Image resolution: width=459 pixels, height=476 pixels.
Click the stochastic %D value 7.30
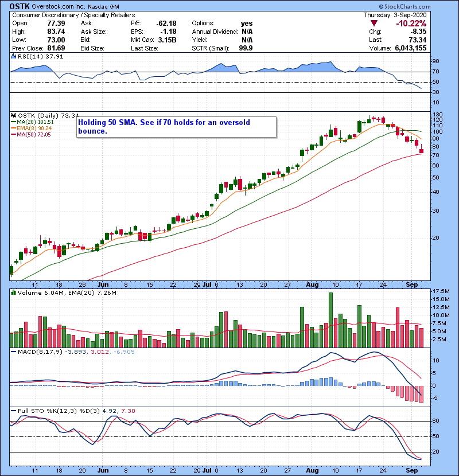(x=128, y=411)
